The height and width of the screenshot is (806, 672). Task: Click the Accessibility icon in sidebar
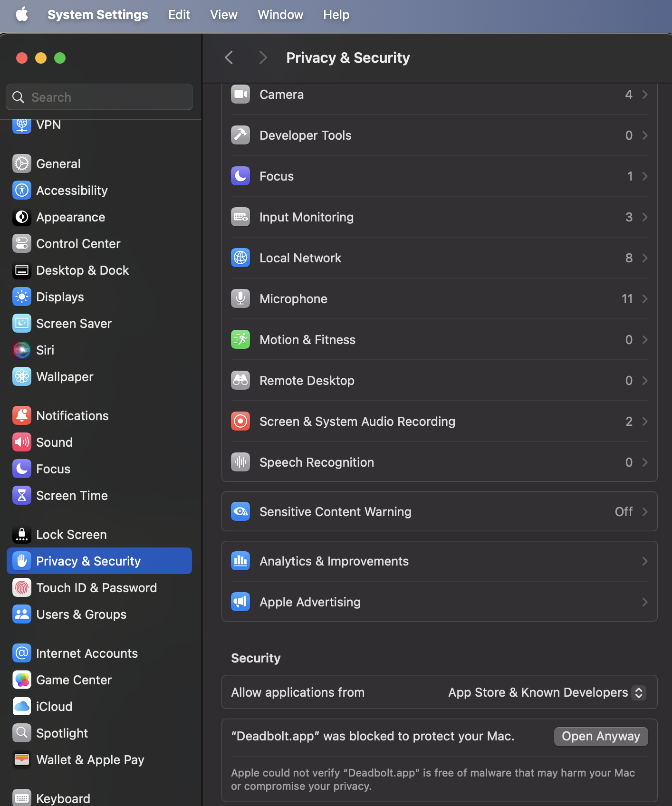pos(22,191)
